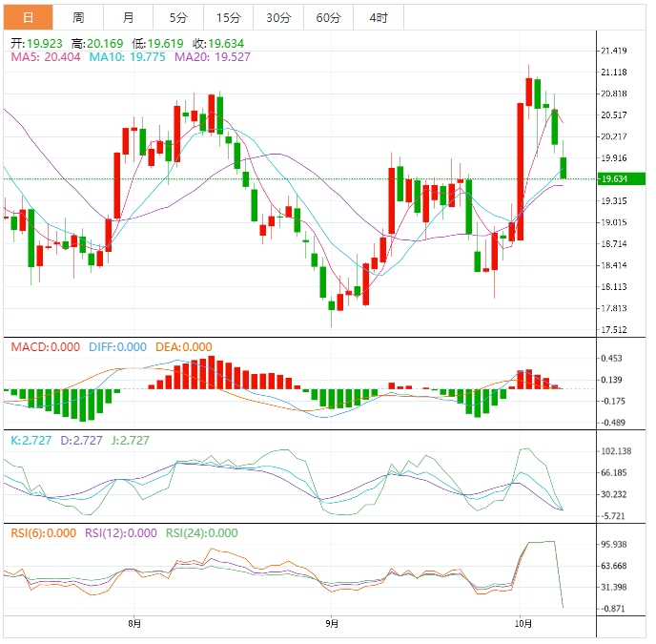Click the 21.118 price axis value
Screen dimensions: 656x644
(x=614, y=73)
